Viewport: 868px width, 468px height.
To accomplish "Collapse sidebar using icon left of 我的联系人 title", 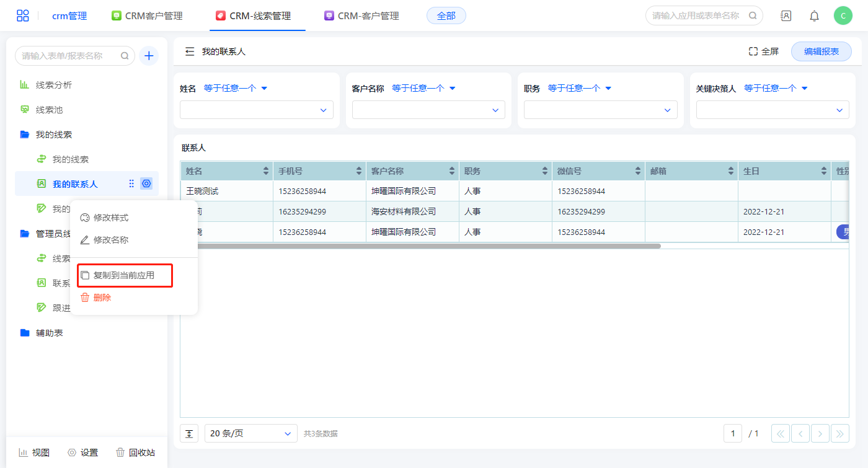I will [190, 51].
